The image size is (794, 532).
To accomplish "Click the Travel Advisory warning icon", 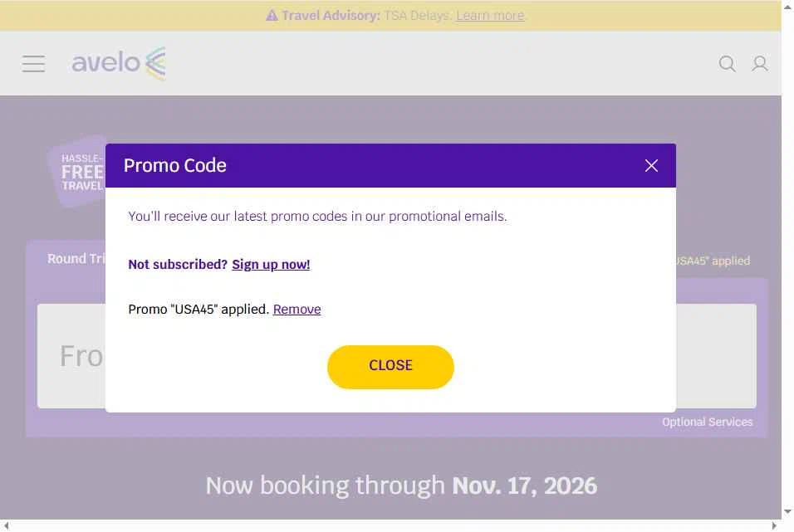I will (x=272, y=16).
